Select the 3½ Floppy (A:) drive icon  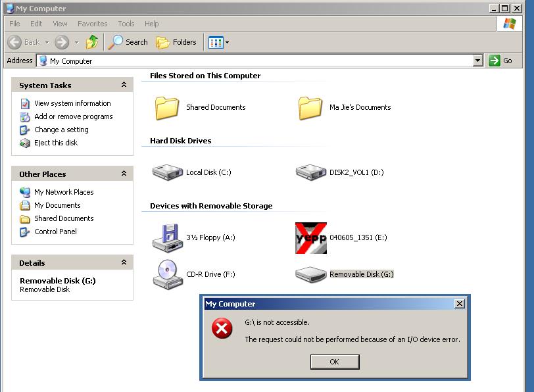tap(167, 238)
